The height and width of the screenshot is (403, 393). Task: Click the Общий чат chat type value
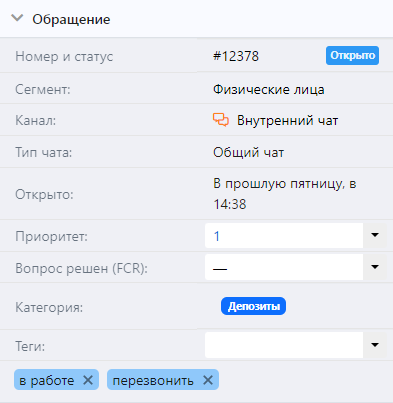click(x=249, y=152)
